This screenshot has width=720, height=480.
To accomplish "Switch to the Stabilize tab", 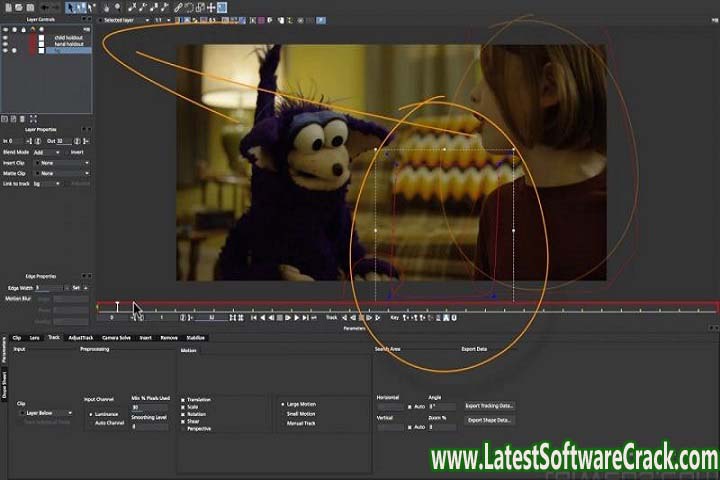I will click(196, 338).
